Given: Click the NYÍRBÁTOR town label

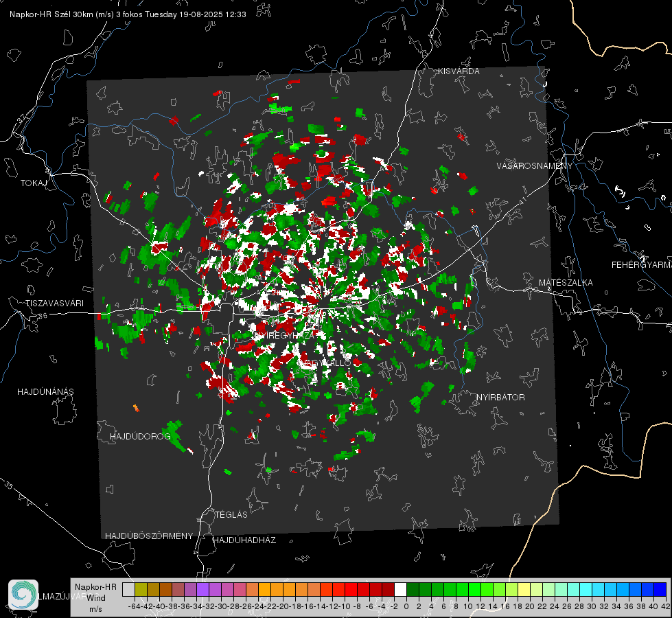Looking at the screenshot, I should click(x=500, y=398).
